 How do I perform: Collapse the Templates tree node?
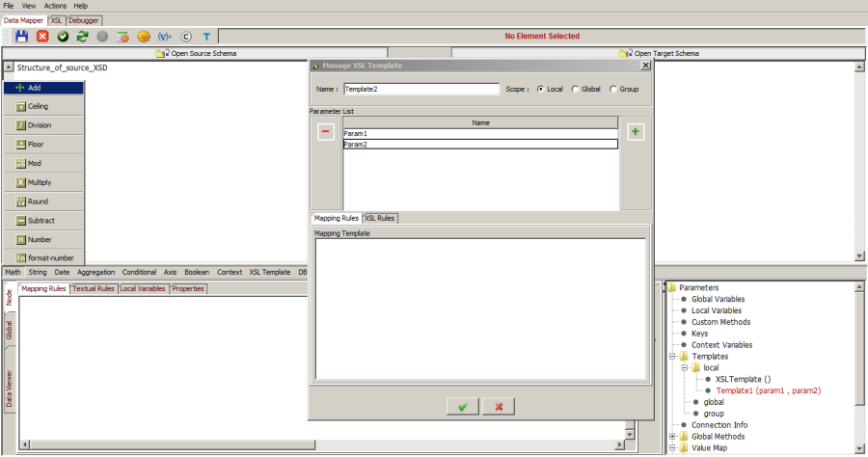(x=672, y=357)
